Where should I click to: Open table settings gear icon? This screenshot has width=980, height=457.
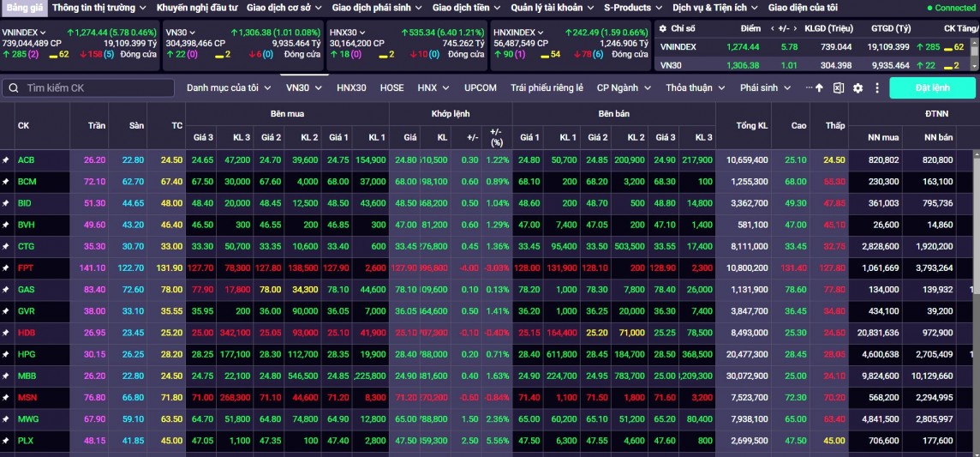tap(857, 88)
